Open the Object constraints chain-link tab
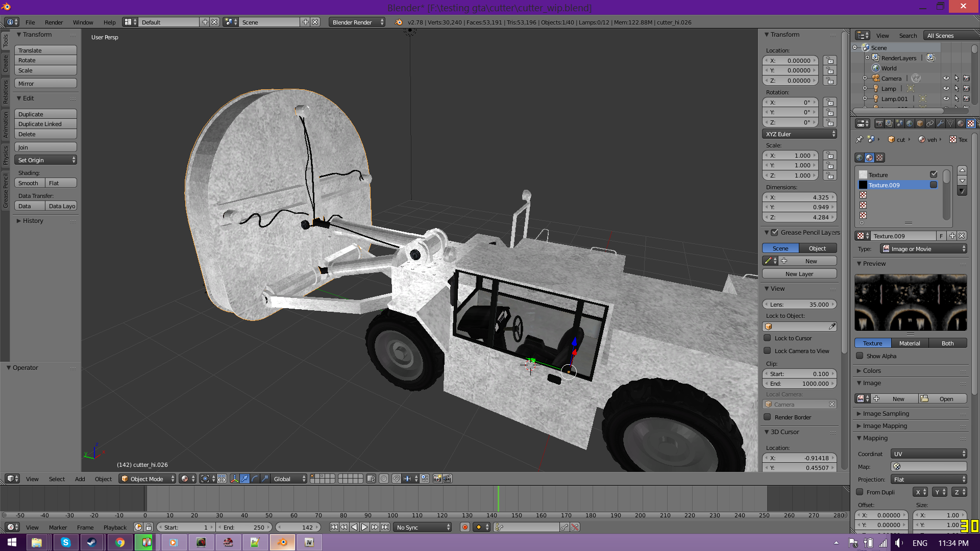Screen dimensions: 980x551 tap(930, 123)
